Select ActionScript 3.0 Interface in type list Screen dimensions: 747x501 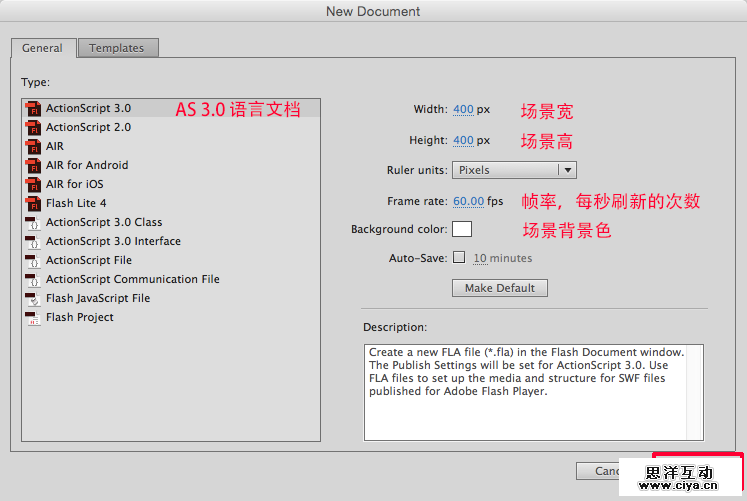tap(113, 241)
